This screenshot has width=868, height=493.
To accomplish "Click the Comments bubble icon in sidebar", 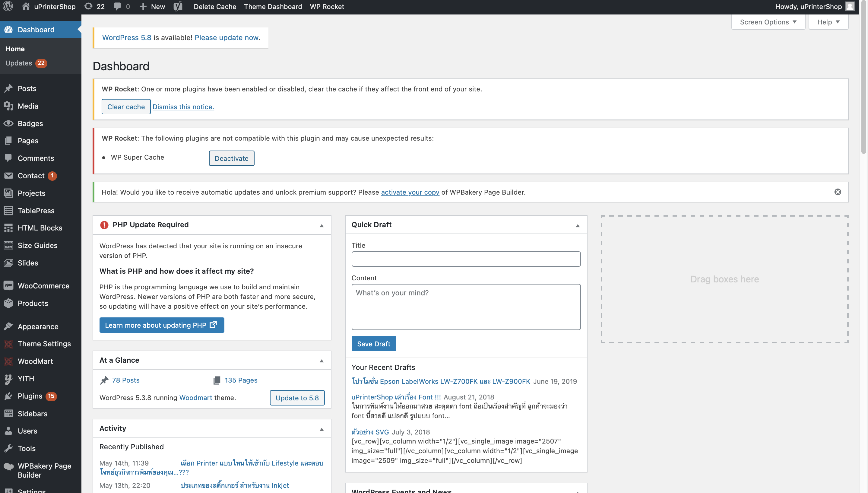I will (x=8, y=158).
